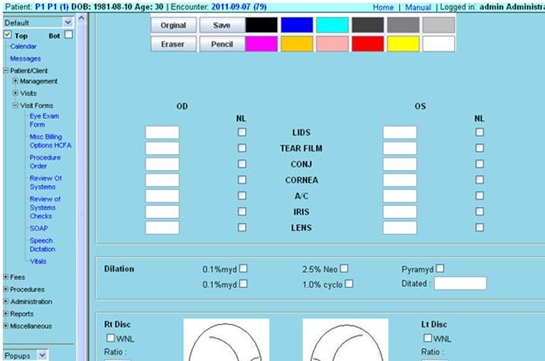Viewport: 545px width, 361px height.
Task: Open the Messages link
Action: 25,58
